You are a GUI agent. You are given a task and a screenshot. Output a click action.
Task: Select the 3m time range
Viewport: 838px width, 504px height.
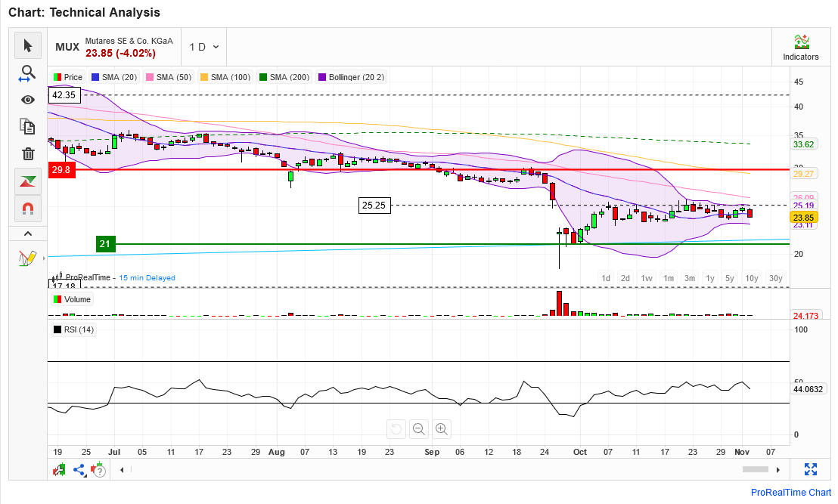pos(690,278)
